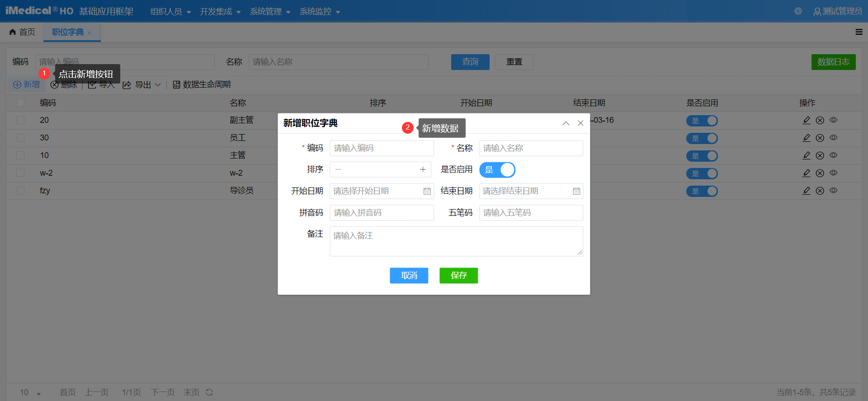Open the 开始日期 calendar picker icon
The image size is (868, 401).
coord(427,191)
